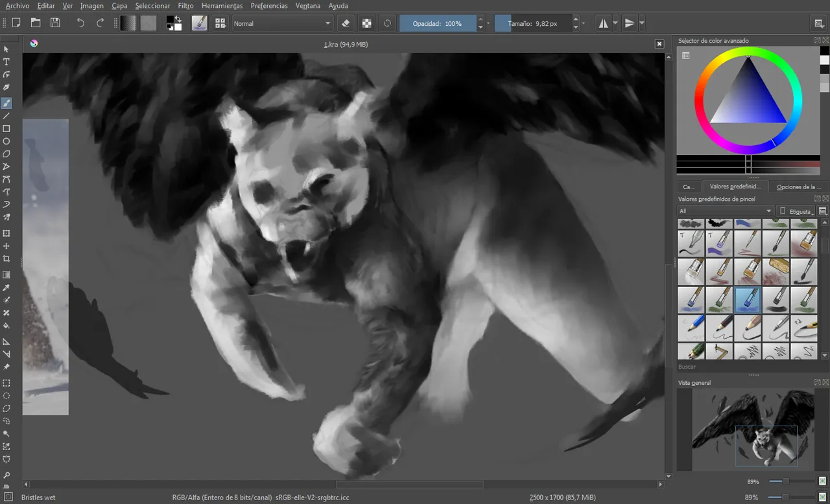Screen dimensions: 830x504
Task: Select the Bezier Curve tool
Action: click(x=6, y=179)
